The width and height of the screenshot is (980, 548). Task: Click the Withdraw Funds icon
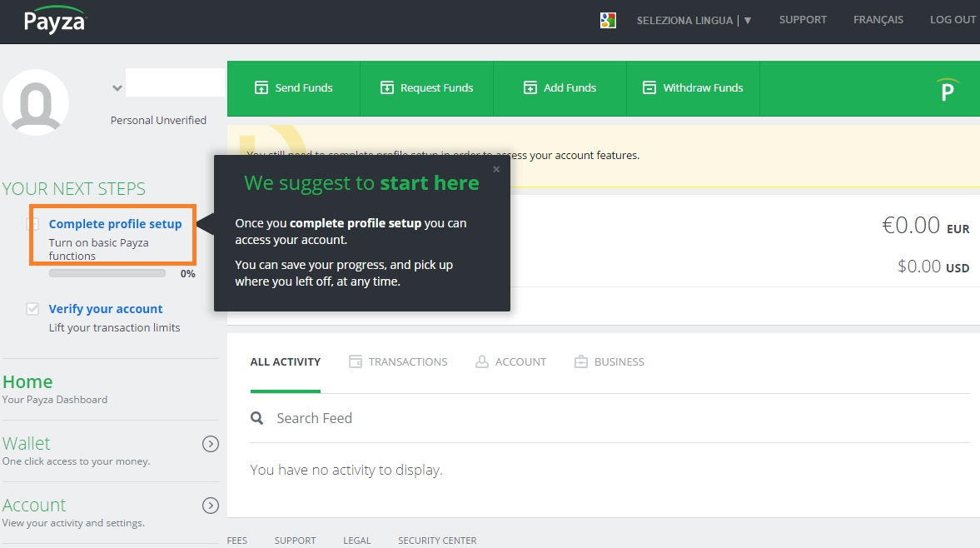(649, 87)
